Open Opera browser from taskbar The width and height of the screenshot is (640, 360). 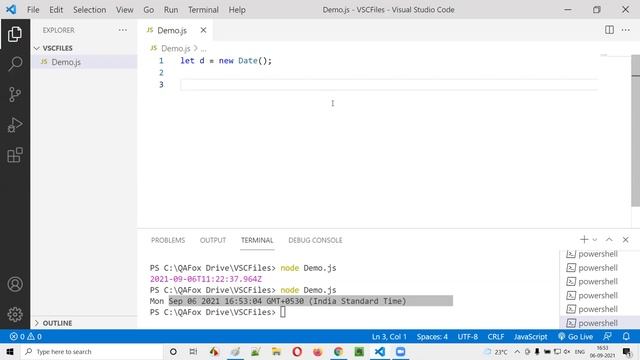pyautogui.click(x=297, y=351)
